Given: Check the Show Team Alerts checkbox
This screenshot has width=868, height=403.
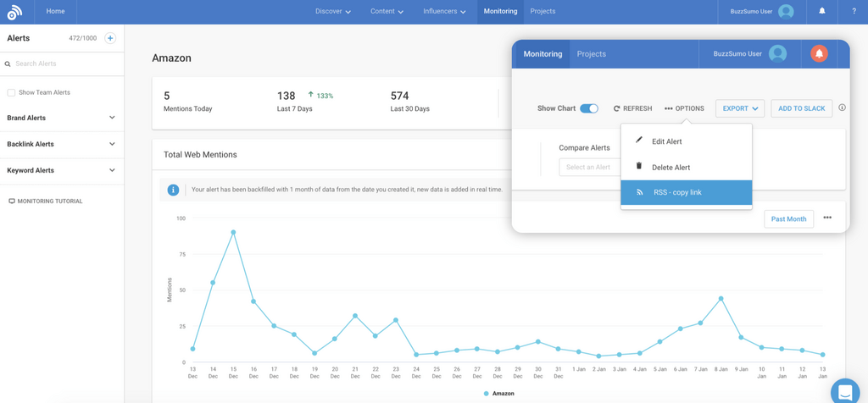Looking at the screenshot, I should point(11,92).
